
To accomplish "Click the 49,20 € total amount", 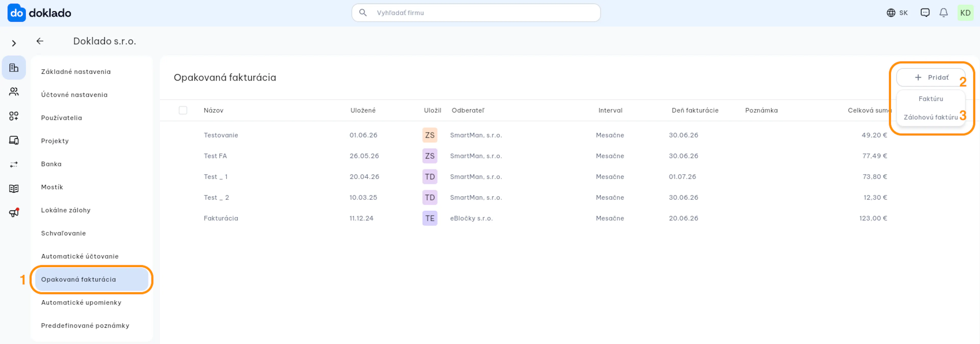I will pos(874,135).
